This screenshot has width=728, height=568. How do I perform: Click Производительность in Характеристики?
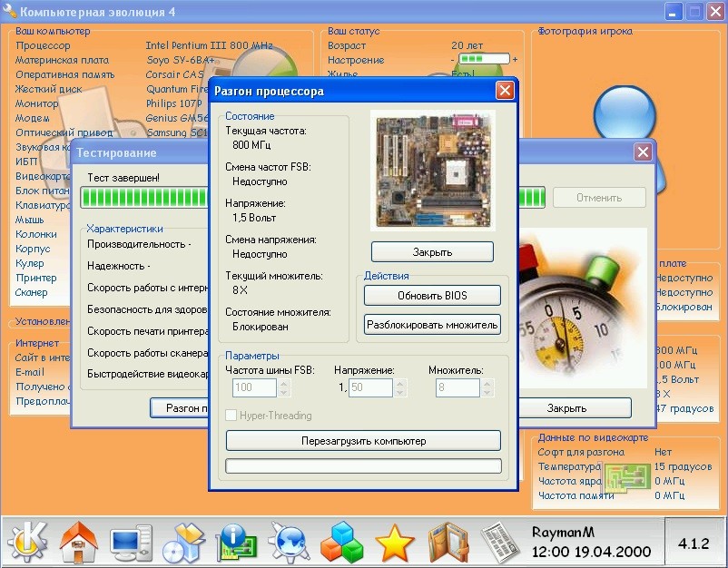click(x=139, y=244)
